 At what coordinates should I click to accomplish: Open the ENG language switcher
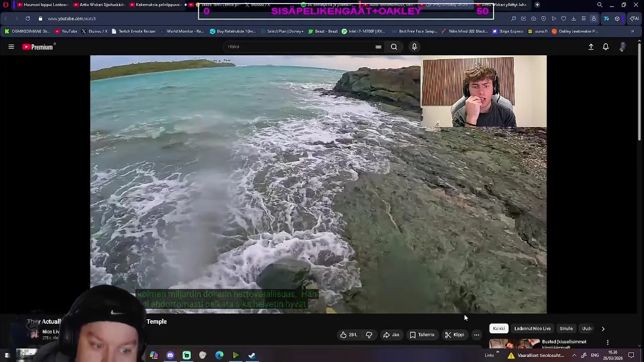tap(595, 355)
